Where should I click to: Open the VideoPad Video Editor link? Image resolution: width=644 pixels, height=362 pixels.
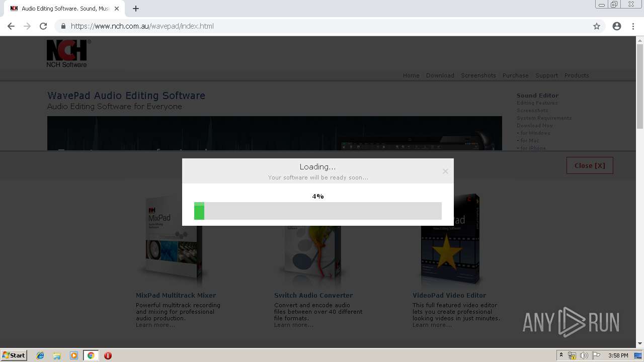point(449,296)
